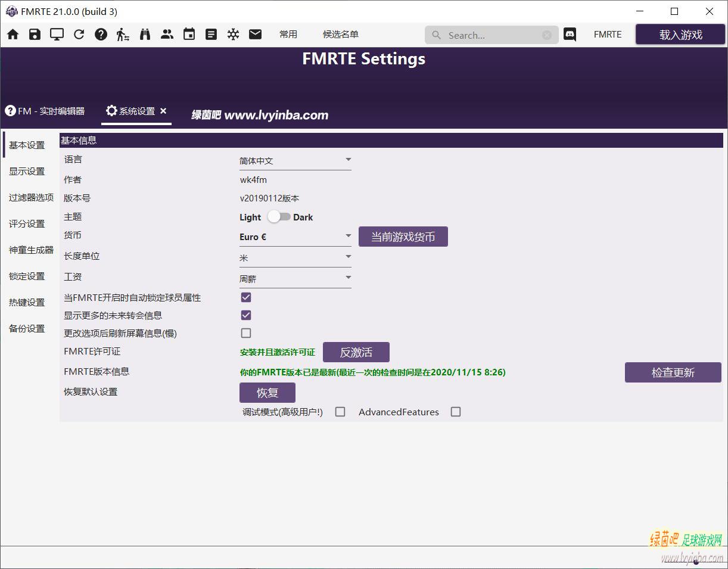Open Help question mark toolbar icon

coord(101,35)
